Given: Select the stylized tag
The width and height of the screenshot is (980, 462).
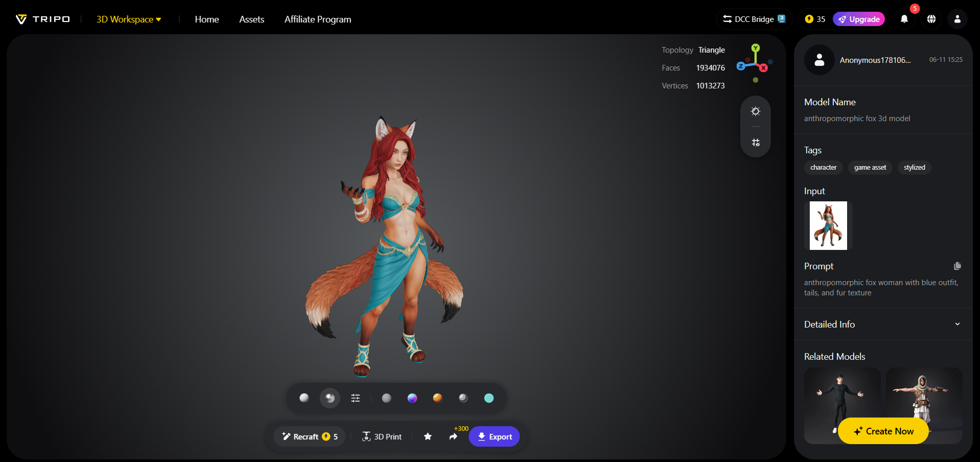Looking at the screenshot, I should pyautogui.click(x=914, y=168).
